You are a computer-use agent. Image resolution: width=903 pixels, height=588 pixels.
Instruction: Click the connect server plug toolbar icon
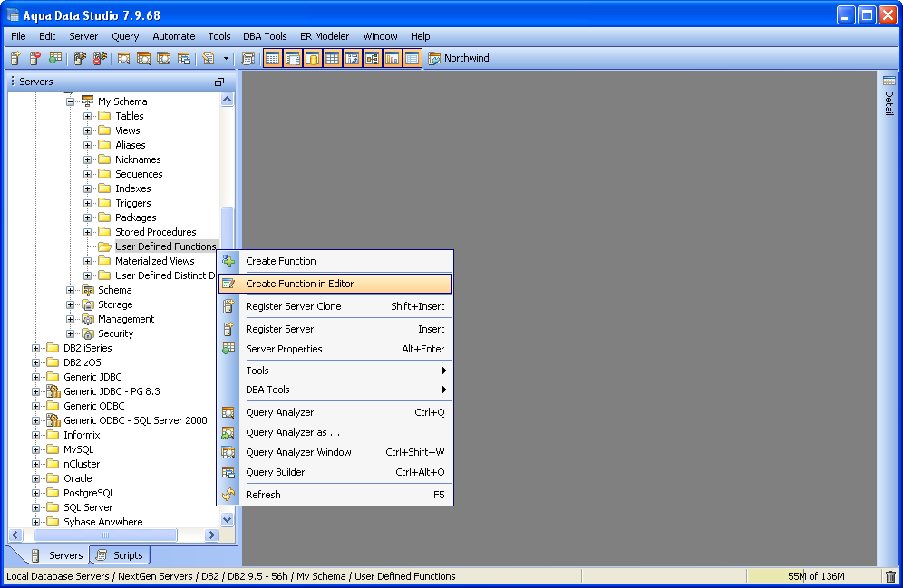click(x=80, y=58)
